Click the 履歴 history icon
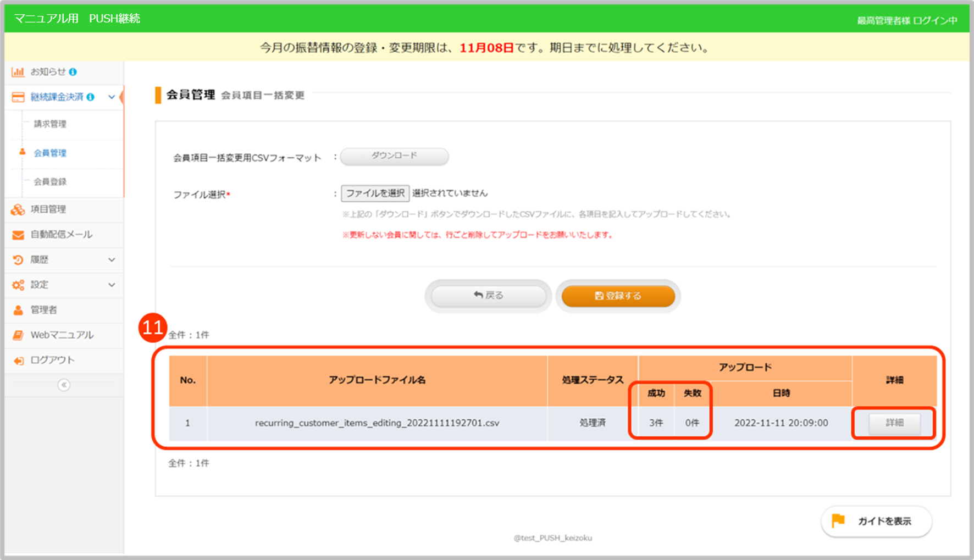The height and width of the screenshot is (560, 974). click(18, 260)
